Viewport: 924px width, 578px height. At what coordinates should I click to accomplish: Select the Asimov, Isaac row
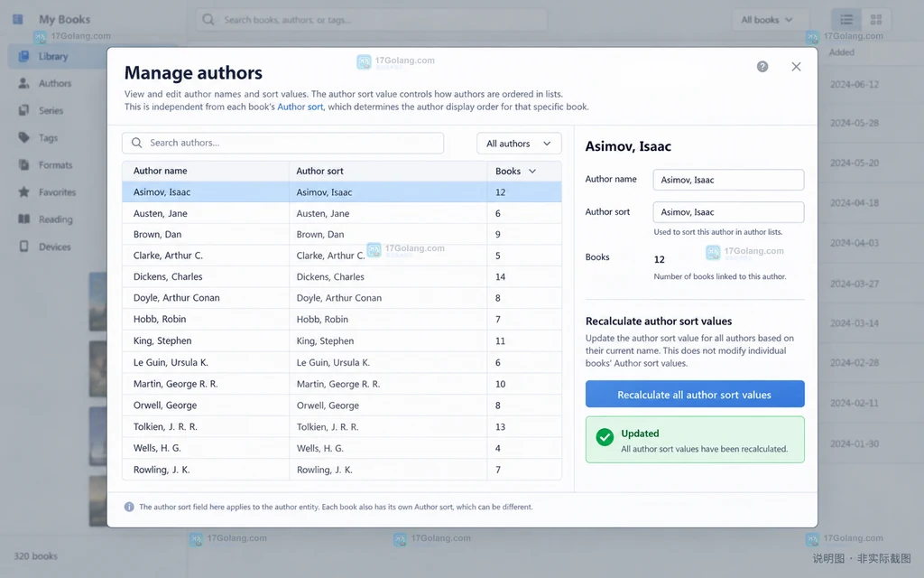[342, 191]
